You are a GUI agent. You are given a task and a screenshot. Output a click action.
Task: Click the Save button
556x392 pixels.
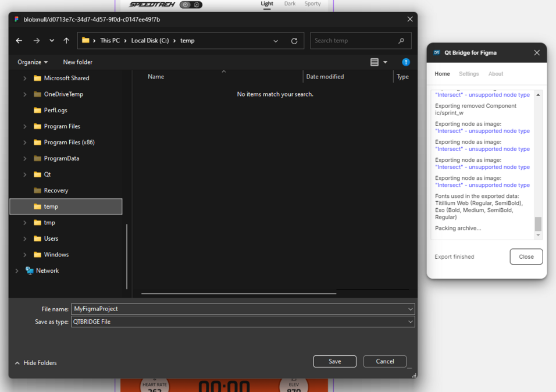pos(334,361)
